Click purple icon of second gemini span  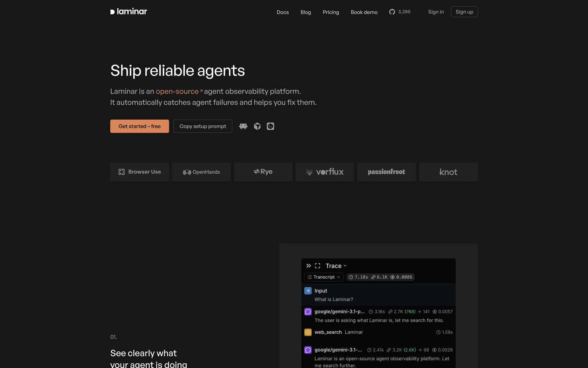pos(308,350)
